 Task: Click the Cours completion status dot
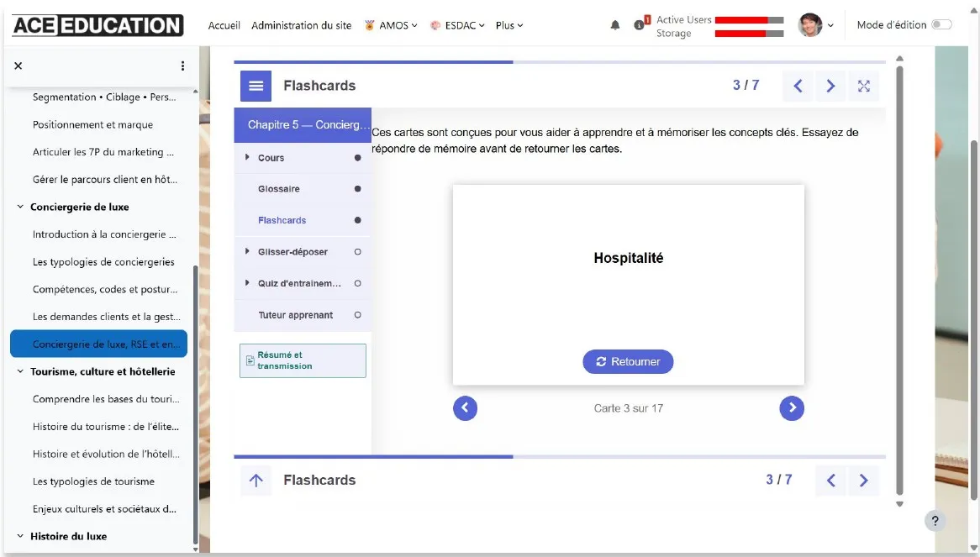(x=357, y=158)
